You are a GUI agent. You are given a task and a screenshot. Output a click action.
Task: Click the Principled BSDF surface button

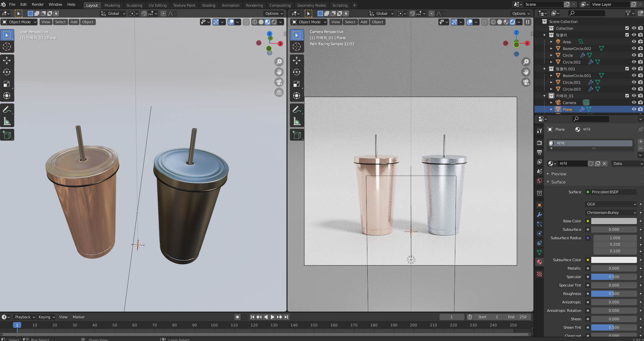(x=611, y=192)
